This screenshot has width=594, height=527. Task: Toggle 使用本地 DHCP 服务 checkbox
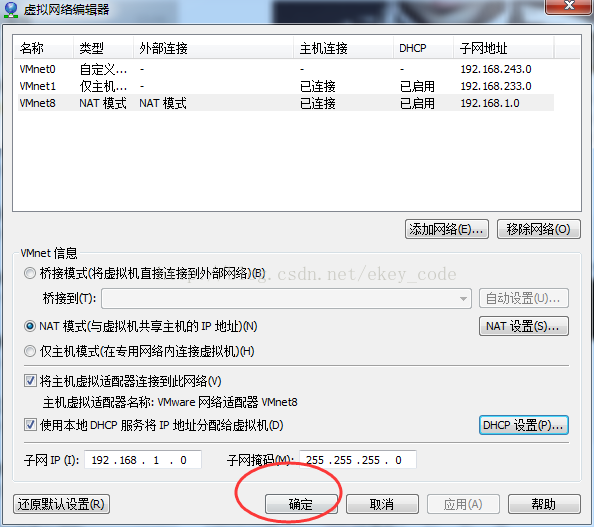tap(30, 425)
